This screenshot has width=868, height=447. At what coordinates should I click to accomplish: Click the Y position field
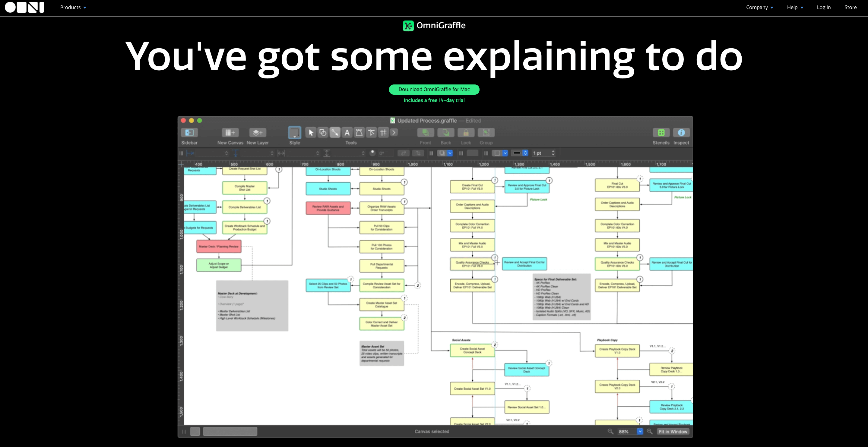(x=258, y=153)
